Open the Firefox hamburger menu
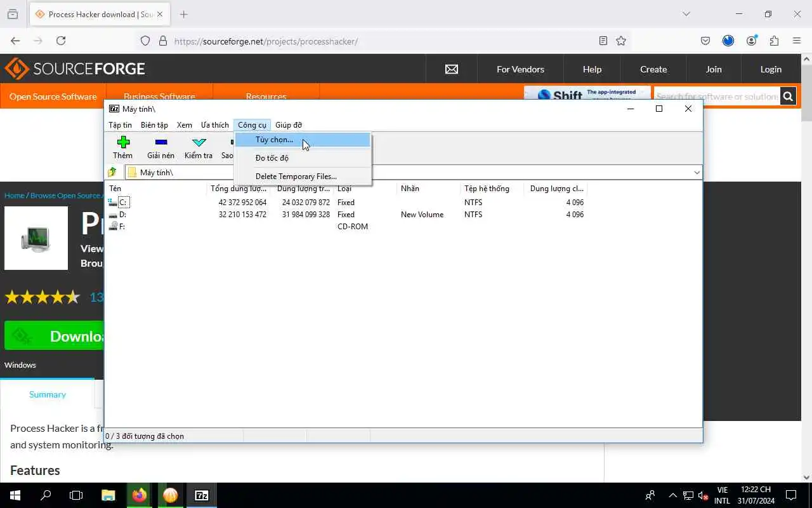The image size is (812, 508). point(797,41)
